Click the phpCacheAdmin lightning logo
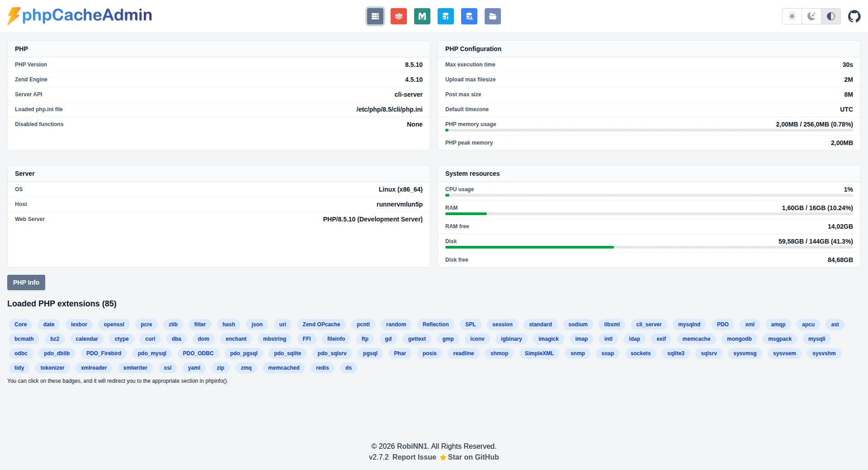The height and width of the screenshot is (470, 868). [x=80, y=15]
